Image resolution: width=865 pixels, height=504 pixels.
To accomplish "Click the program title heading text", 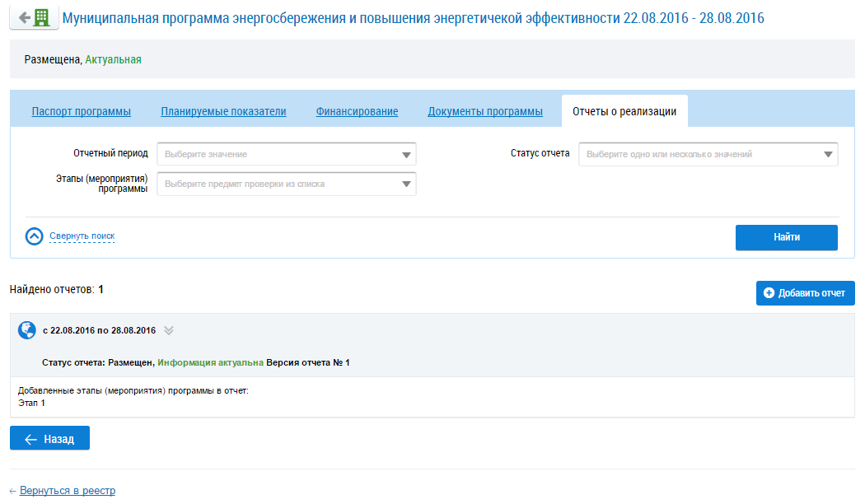I will click(413, 17).
